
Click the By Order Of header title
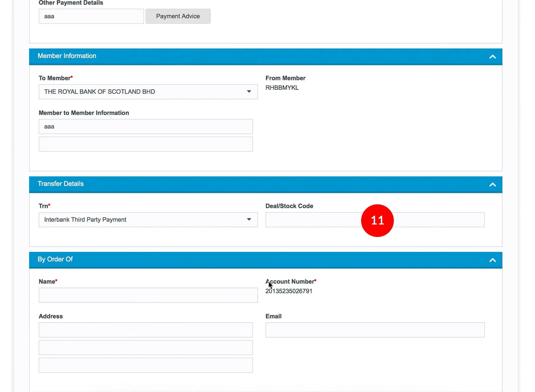(55, 259)
